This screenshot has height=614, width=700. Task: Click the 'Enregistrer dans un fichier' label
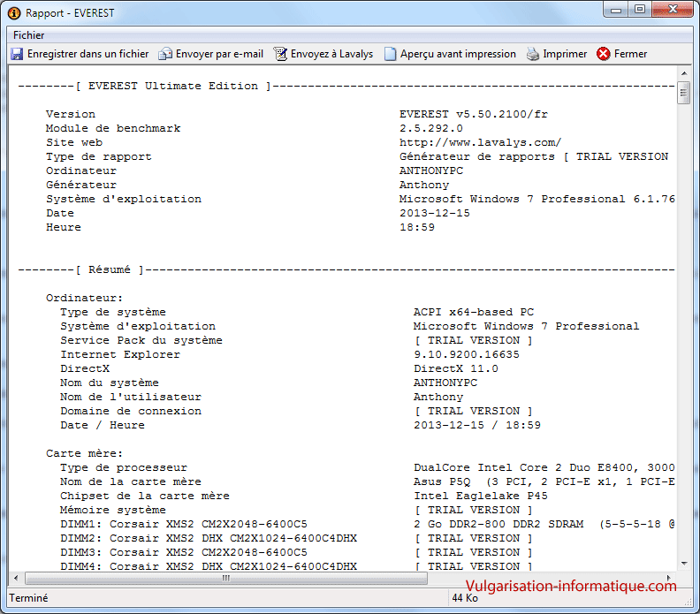point(88,54)
